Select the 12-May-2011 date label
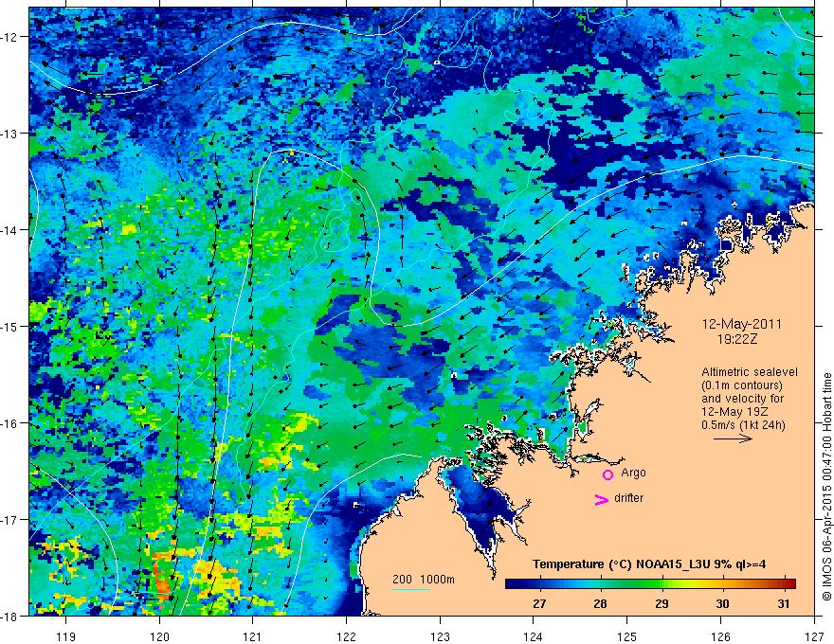This screenshot has width=834, height=644. coord(741,324)
